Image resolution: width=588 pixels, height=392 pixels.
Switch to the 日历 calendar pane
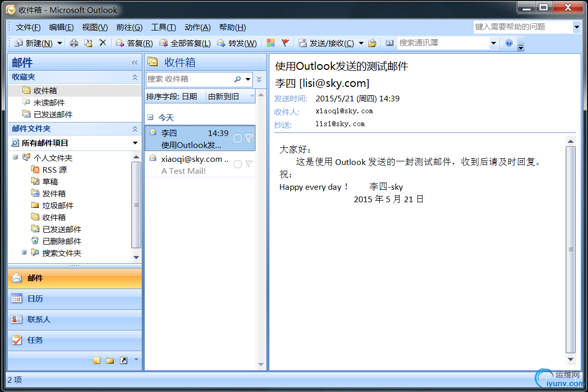[74, 299]
